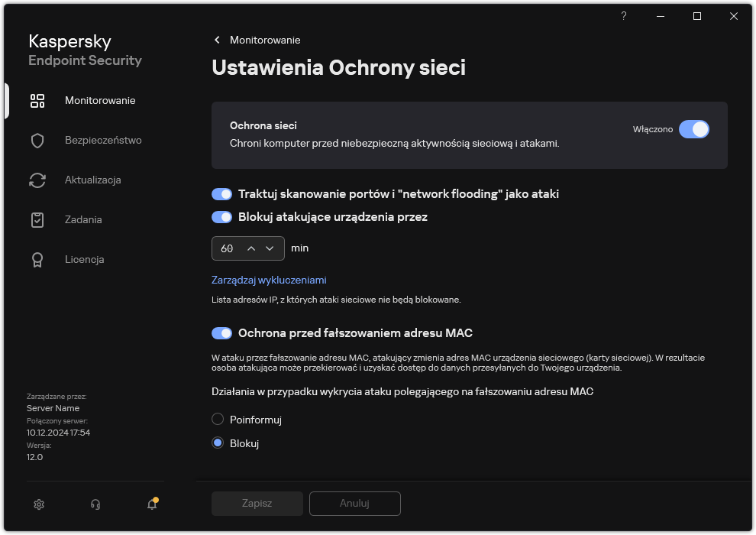
Task: Click inside the minutes input field
Action: coord(229,248)
